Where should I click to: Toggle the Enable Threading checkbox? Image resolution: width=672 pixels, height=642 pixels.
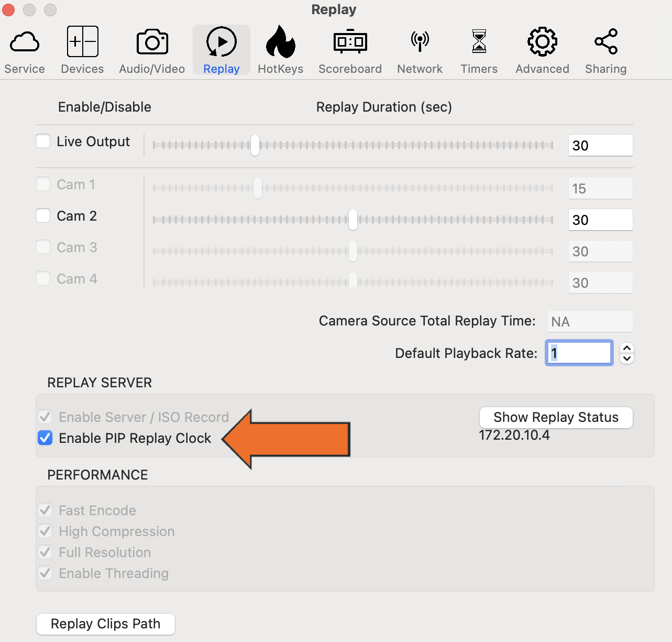pos(45,573)
